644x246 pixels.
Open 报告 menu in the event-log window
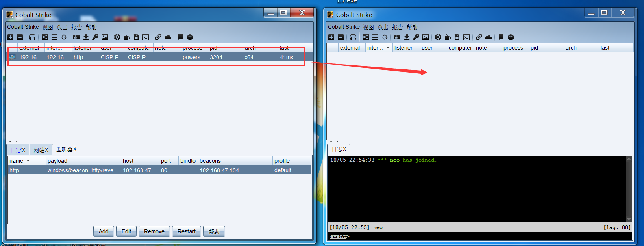click(398, 27)
